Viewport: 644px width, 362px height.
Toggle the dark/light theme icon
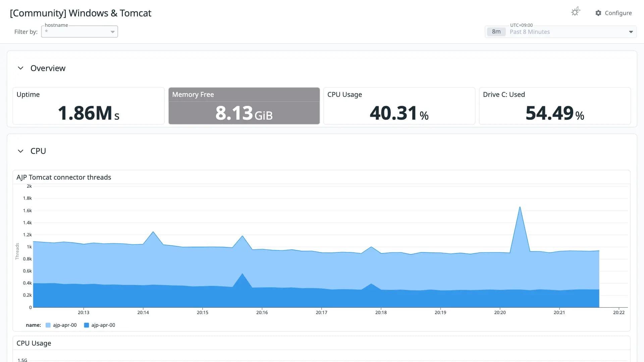point(576,12)
